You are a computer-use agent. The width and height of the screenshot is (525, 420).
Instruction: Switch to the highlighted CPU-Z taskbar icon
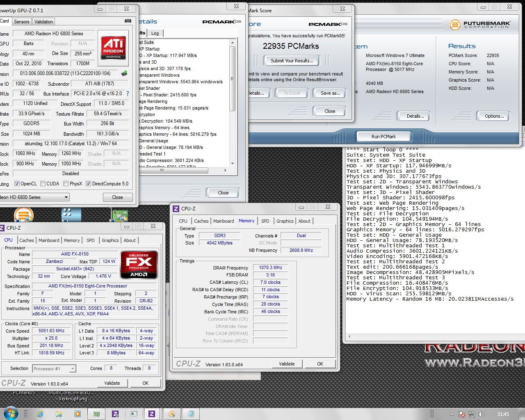(x=152, y=414)
